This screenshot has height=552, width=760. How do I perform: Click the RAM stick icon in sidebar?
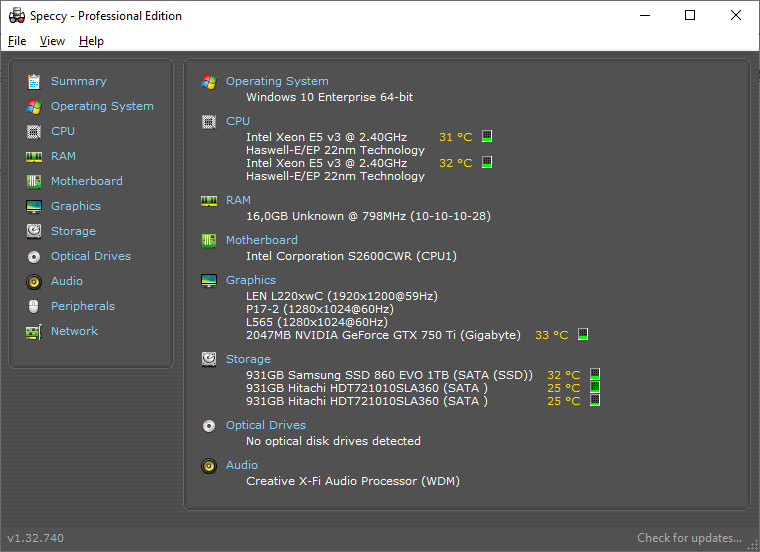[33, 157]
